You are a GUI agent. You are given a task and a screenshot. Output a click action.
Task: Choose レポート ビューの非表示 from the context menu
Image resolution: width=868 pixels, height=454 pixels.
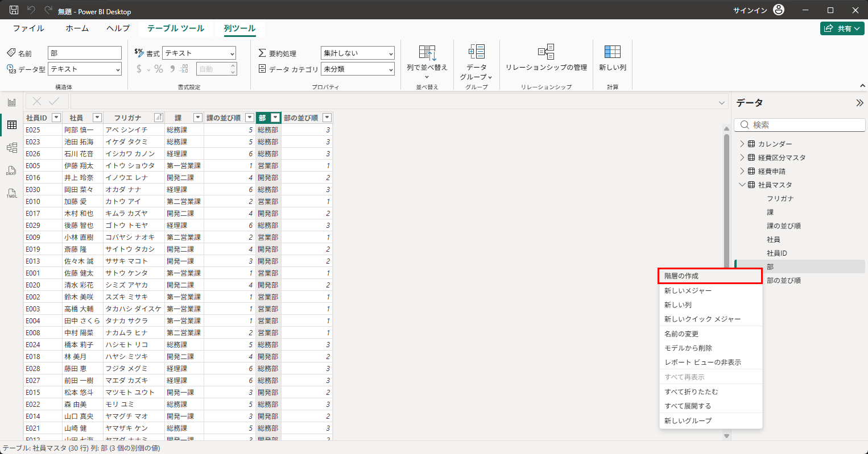(x=710, y=362)
